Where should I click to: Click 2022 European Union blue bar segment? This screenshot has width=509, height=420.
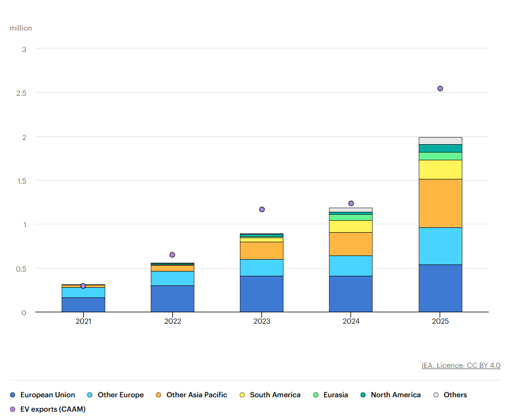(x=172, y=299)
